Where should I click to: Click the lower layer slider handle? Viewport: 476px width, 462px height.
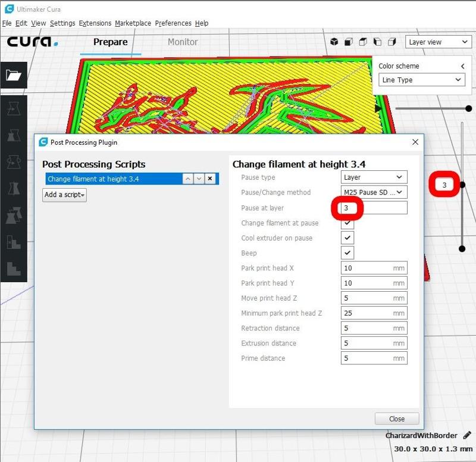click(462, 249)
